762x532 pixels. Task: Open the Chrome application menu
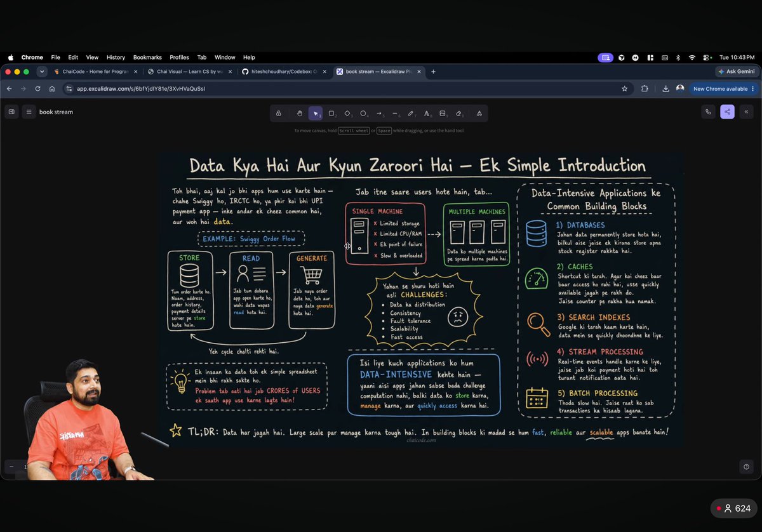pos(32,57)
